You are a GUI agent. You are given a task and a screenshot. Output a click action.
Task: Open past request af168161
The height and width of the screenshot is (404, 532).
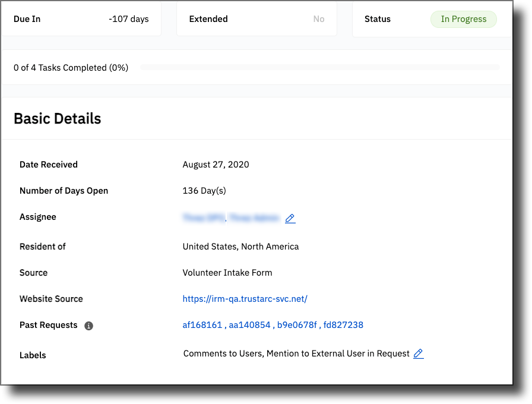pos(202,324)
